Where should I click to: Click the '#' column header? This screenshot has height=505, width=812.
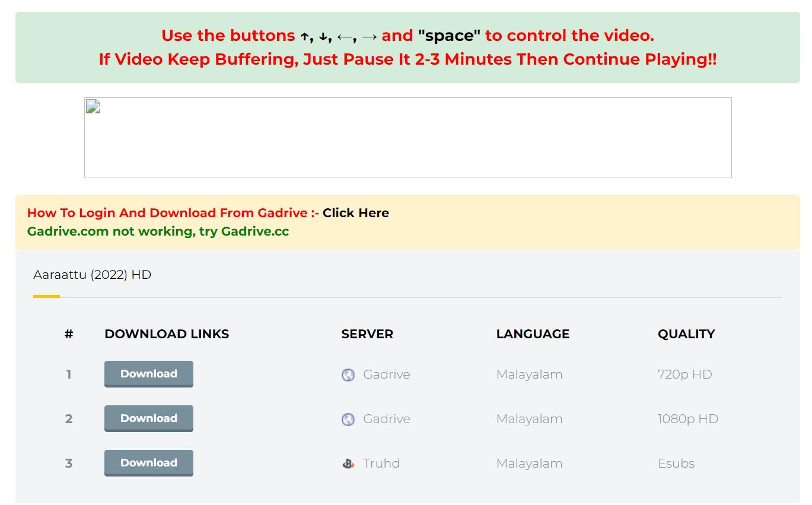(69, 334)
